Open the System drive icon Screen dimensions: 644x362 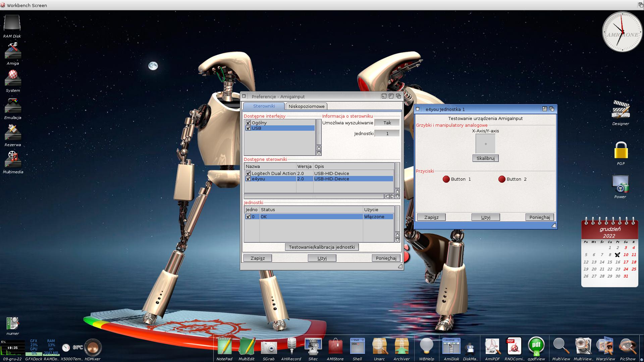(x=13, y=78)
